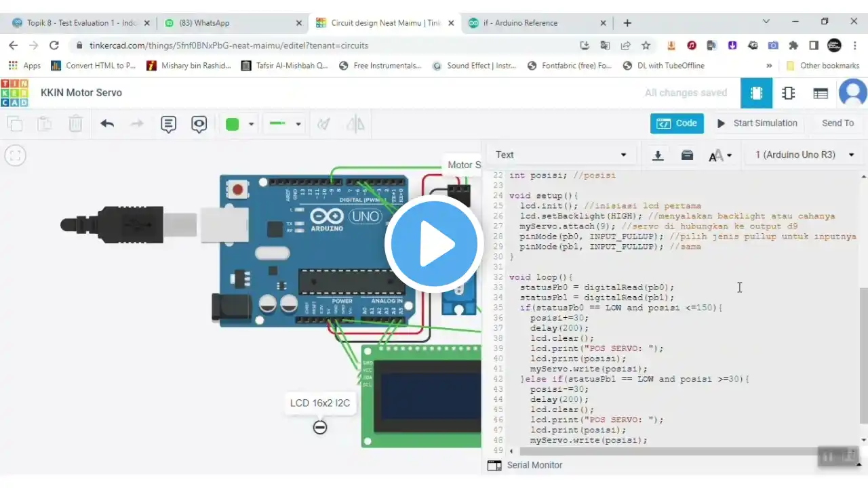Click the Start Simulation button
The height and width of the screenshot is (488, 868).
tap(757, 123)
